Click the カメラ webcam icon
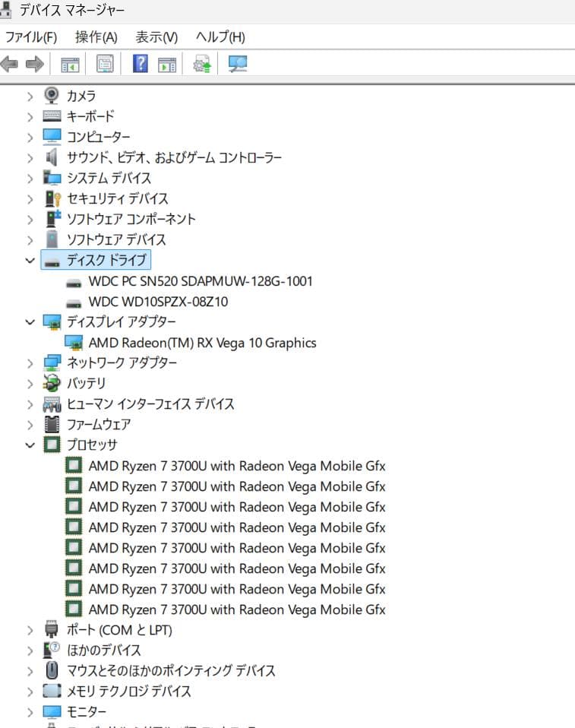 tap(52, 96)
